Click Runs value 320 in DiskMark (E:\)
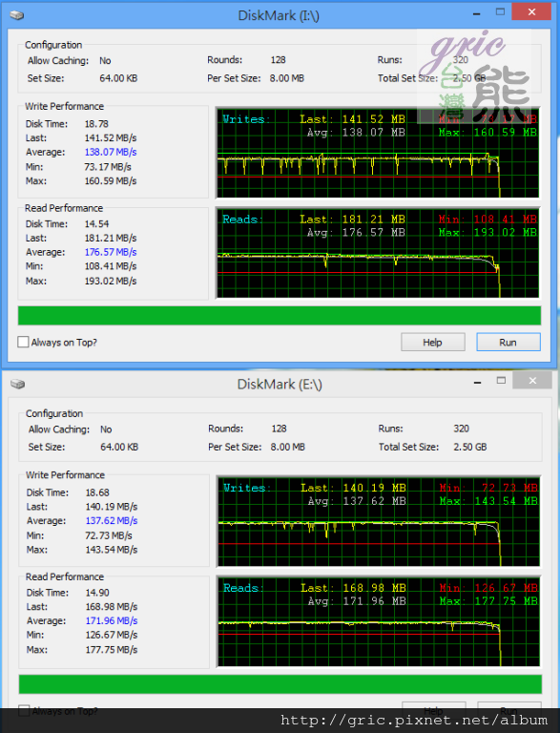Viewport: 560px width, 733px height. [x=461, y=429]
